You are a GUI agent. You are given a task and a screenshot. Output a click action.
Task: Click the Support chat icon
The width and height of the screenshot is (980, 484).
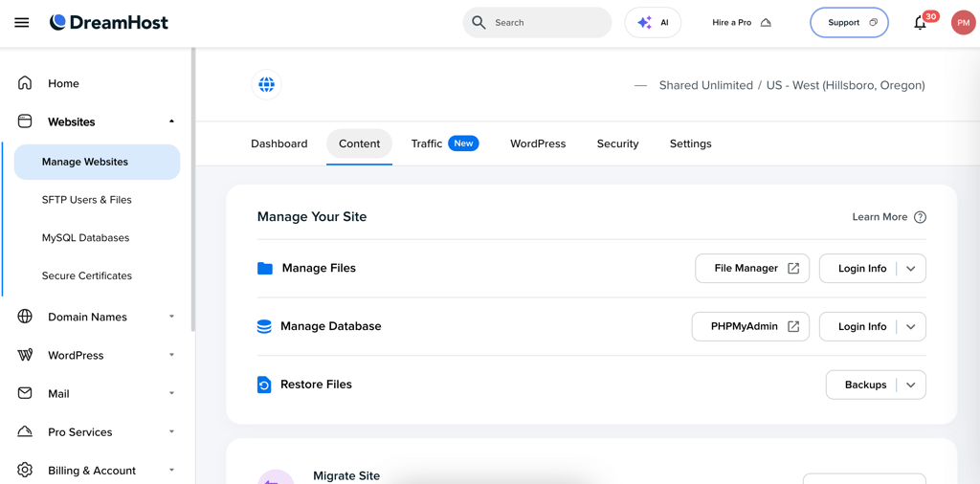tap(873, 23)
